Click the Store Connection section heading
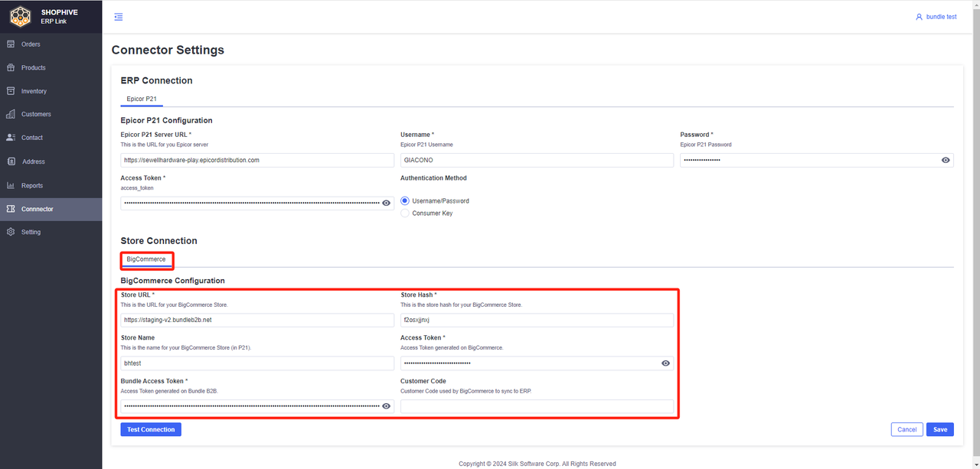This screenshot has width=980, height=469. pyautogui.click(x=159, y=240)
